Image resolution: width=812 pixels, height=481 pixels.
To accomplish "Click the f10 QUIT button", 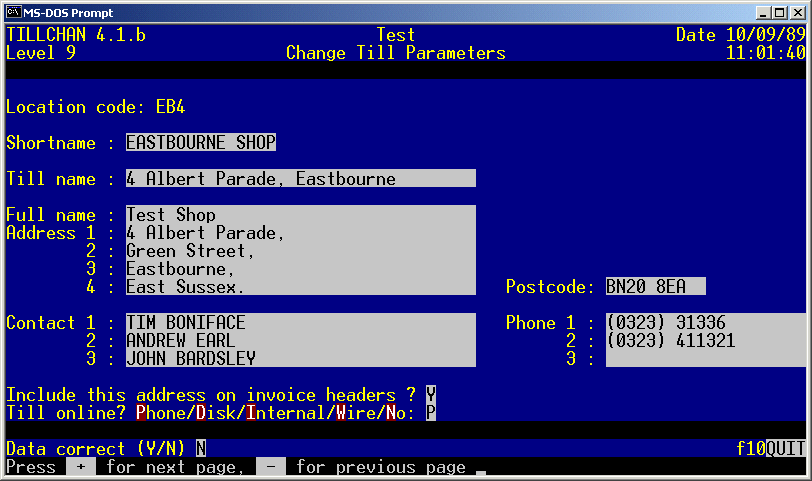I will tap(785, 449).
